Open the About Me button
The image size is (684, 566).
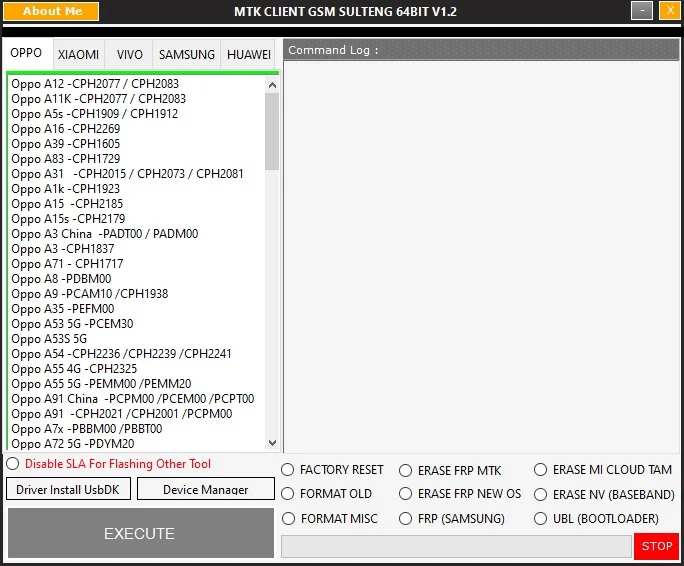[x=51, y=11]
